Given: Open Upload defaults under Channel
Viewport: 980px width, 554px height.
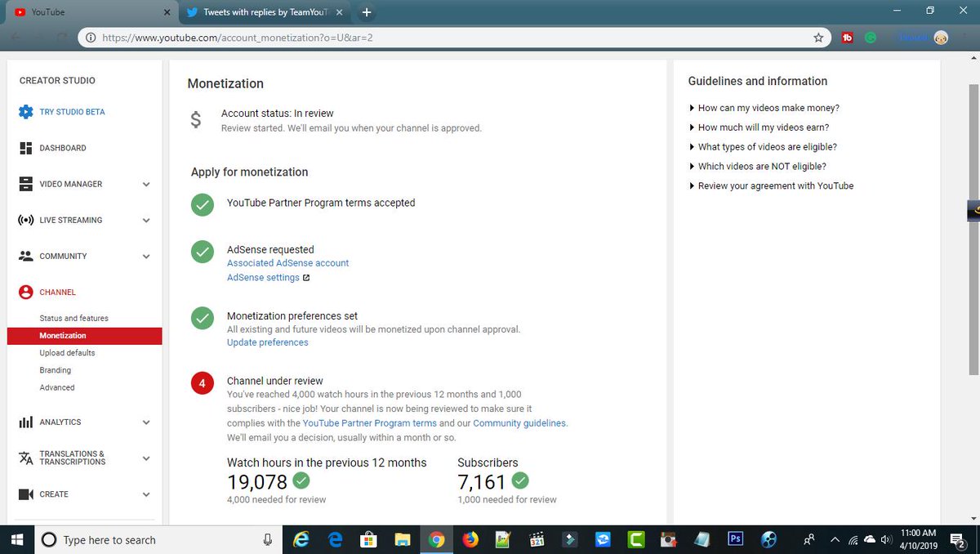Looking at the screenshot, I should pyautogui.click(x=67, y=353).
